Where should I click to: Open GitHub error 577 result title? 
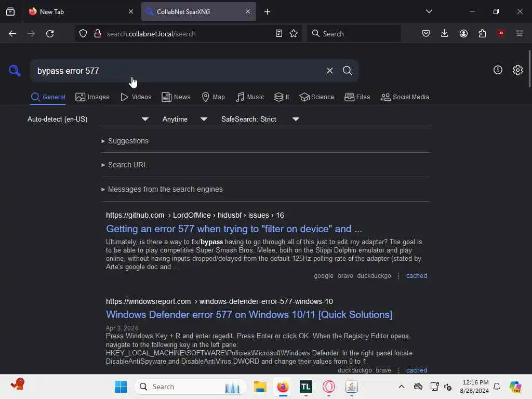point(234,229)
